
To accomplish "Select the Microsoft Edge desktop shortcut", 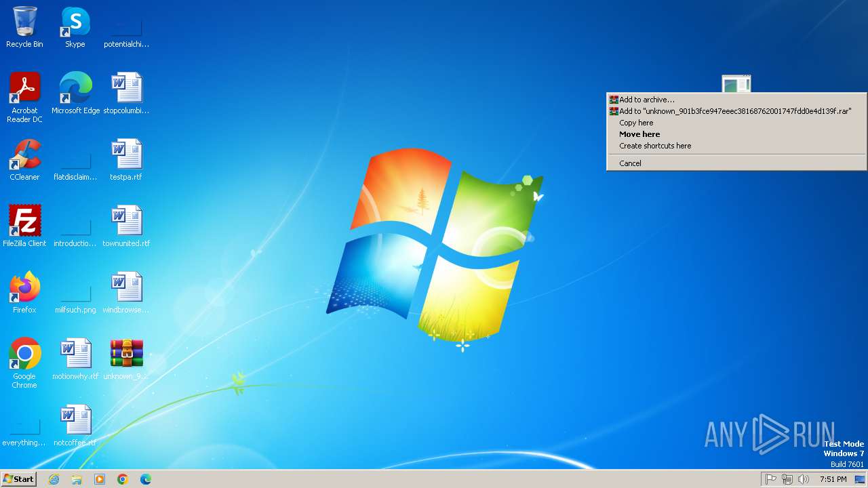I will click(x=75, y=94).
